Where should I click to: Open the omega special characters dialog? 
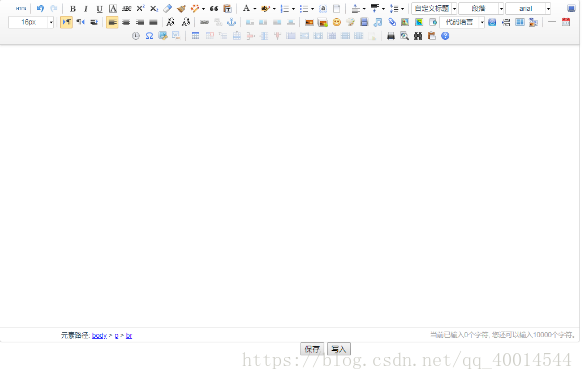(149, 36)
